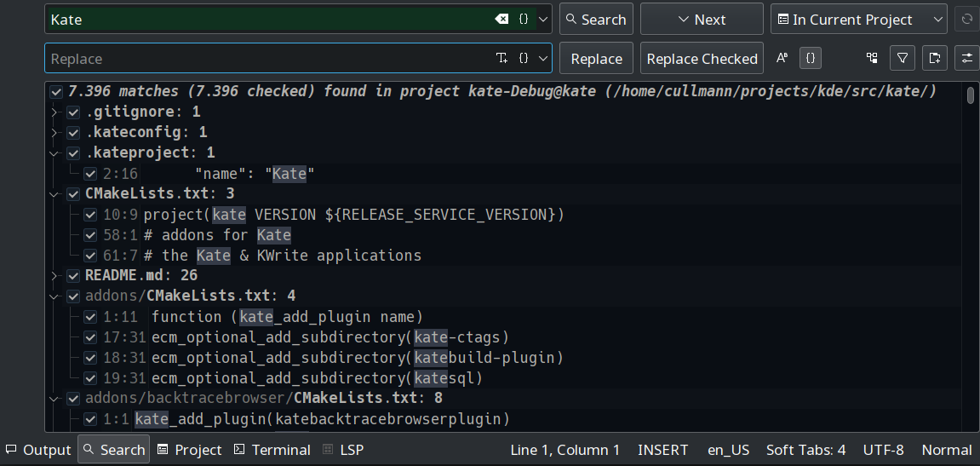This screenshot has height=466, width=980.
Task: Open the results filter
Action: tap(903, 58)
